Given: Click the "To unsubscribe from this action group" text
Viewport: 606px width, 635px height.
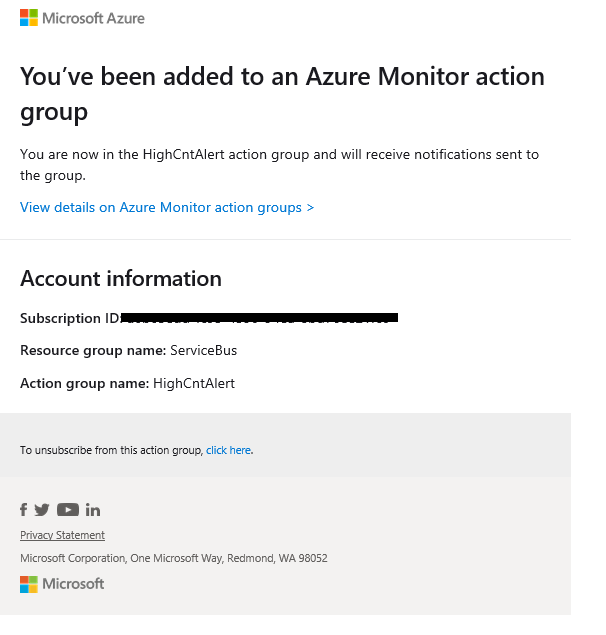Looking at the screenshot, I should pyautogui.click(x=111, y=450).
